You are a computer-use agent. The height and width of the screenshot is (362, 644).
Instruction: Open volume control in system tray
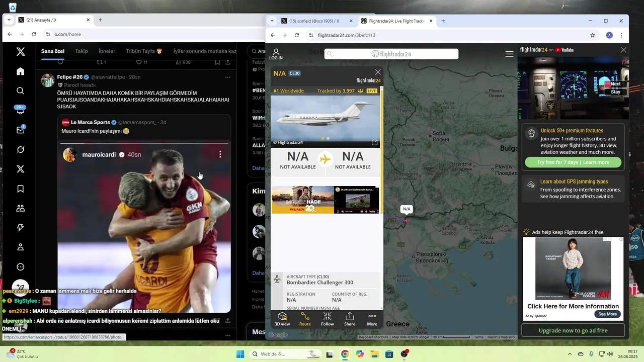tap(610, 354)
